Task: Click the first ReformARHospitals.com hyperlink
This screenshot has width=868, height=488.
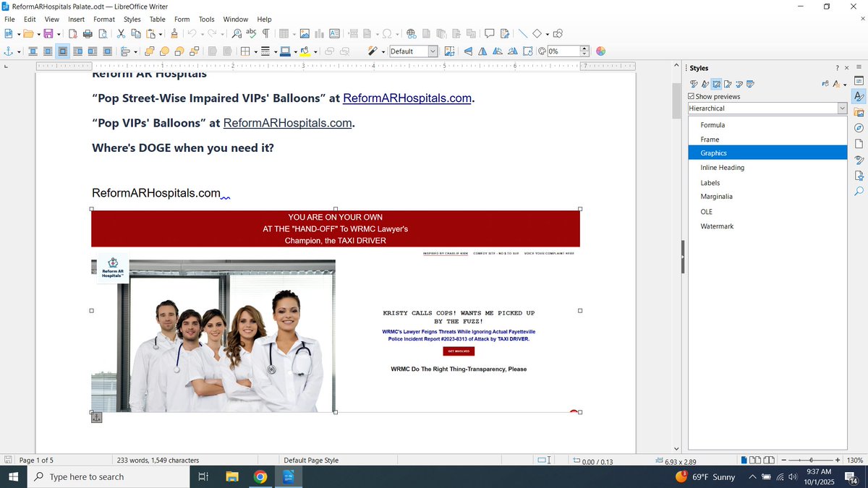Action: click(407, 98)
